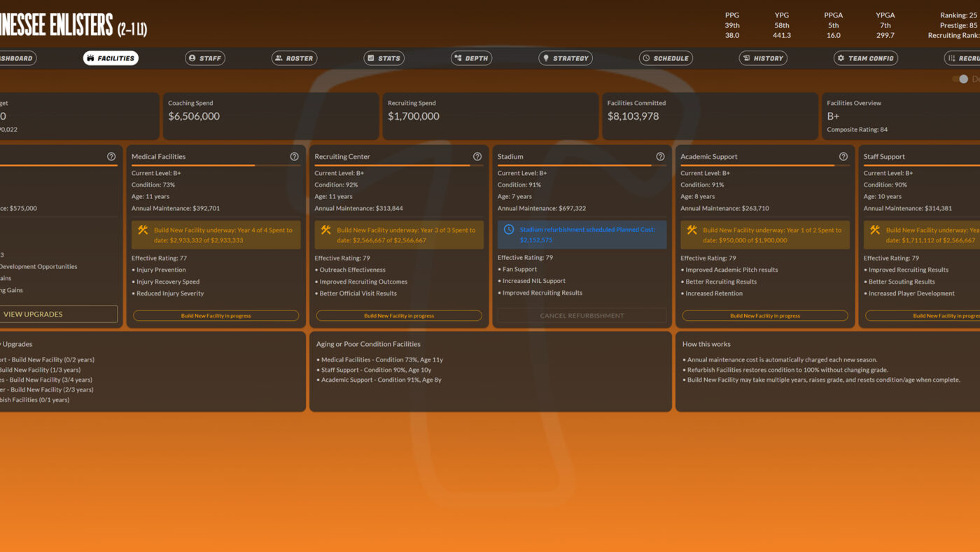Click 'Annual Maintenance: $392,701' text
Viewport: 980px width, 552px height.
(176, 208)
